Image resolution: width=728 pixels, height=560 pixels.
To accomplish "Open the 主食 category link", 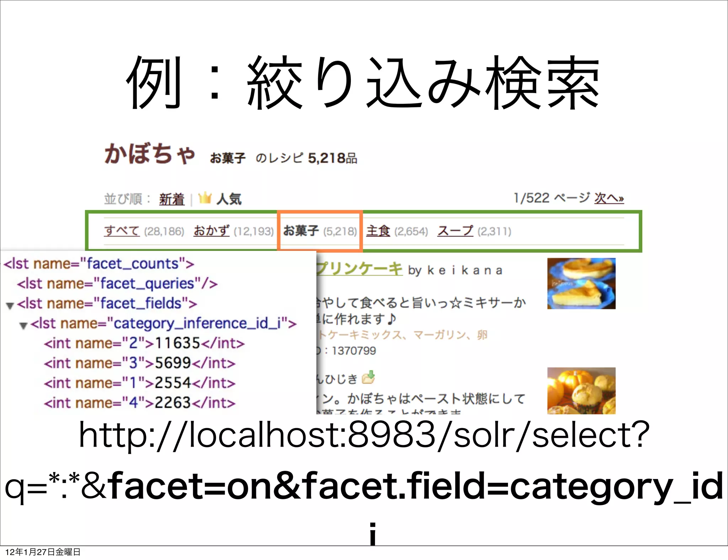I will [378, 231].
